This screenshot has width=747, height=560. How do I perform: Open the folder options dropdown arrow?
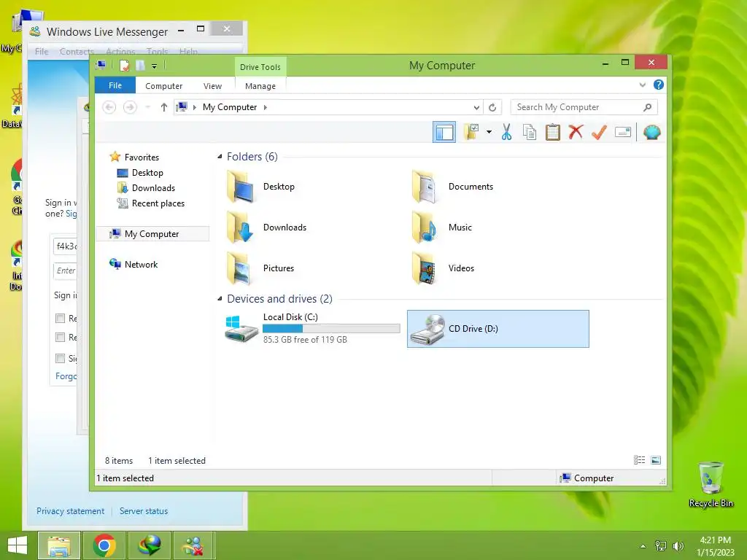click(489, 132)
